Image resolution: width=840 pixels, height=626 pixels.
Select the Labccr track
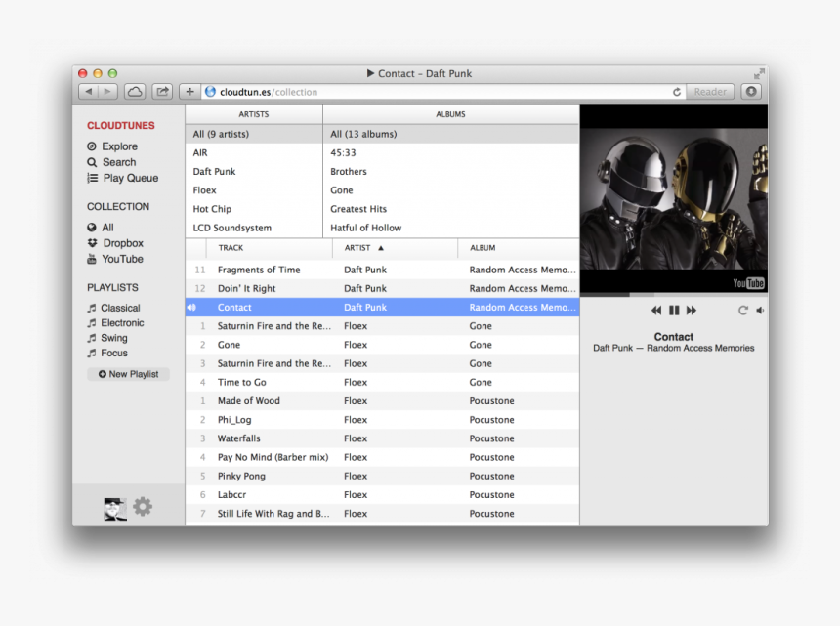coord(383,495)
